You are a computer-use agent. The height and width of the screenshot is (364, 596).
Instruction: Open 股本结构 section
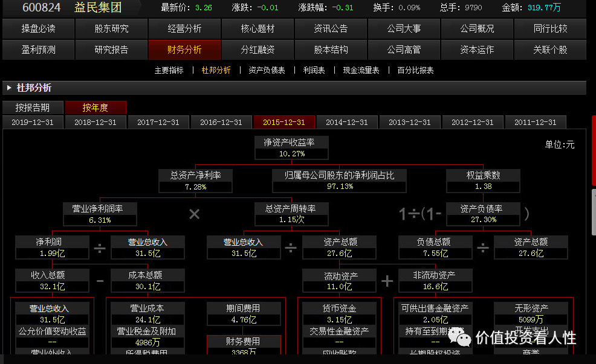pos(331,49)
